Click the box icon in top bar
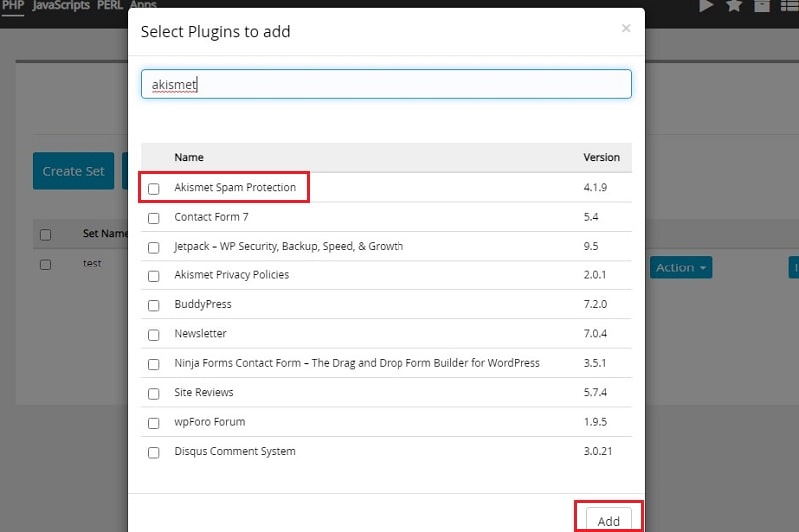Image resolution: width=799 pixels, height=532 pixels. [x=762, y=6]
